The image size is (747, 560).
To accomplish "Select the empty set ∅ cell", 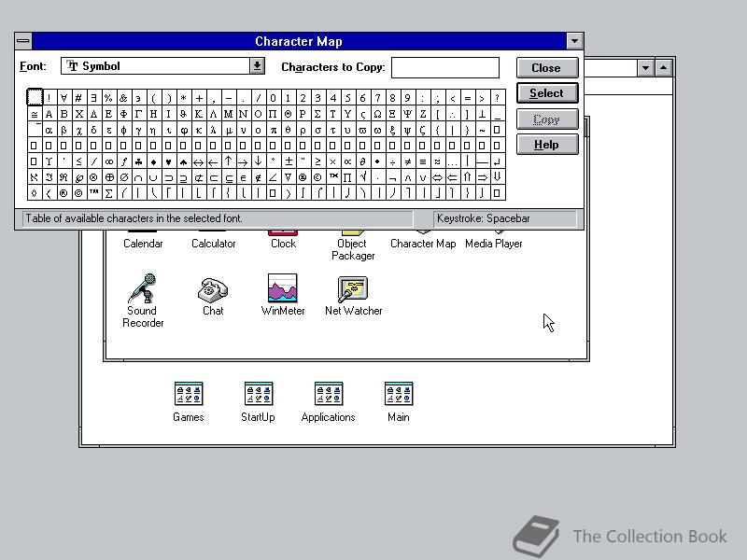I will 123,177.
